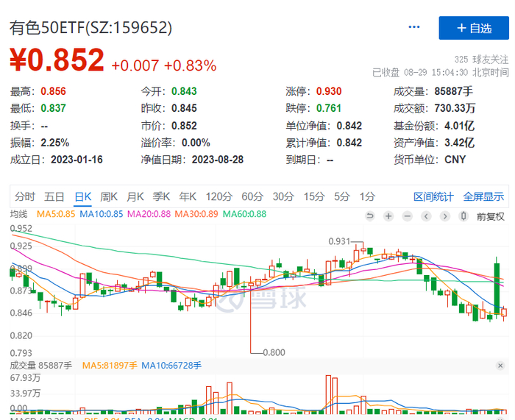Add stock to watchlist with 自选 button
Viewport: 515px width, 420px height.
coord(474,28)
